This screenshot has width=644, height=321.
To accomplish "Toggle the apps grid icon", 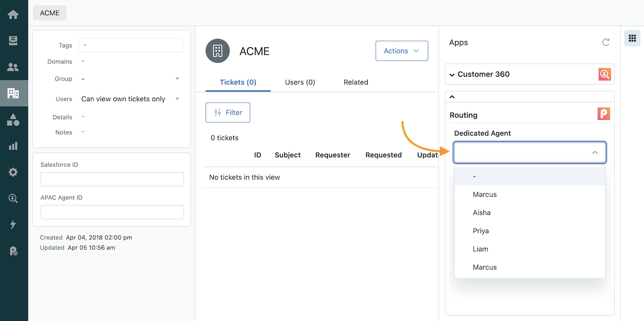I will tap(632, 38).
